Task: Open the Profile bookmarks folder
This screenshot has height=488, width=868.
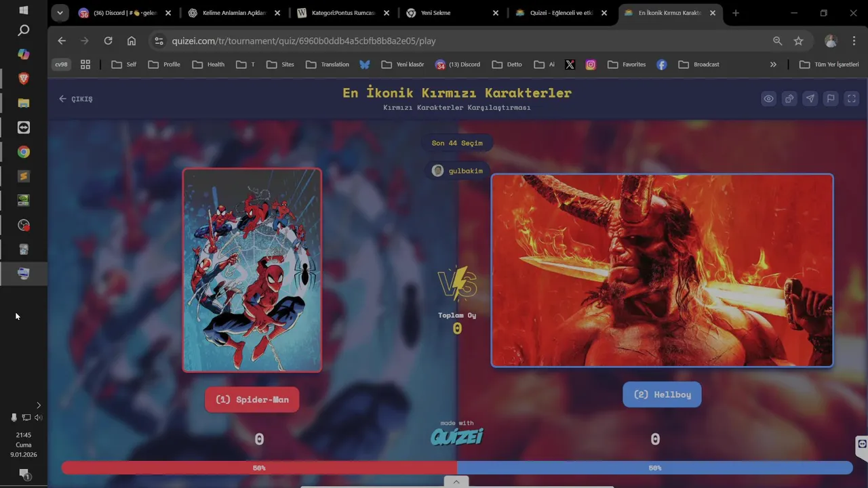Action: [164, 64]
